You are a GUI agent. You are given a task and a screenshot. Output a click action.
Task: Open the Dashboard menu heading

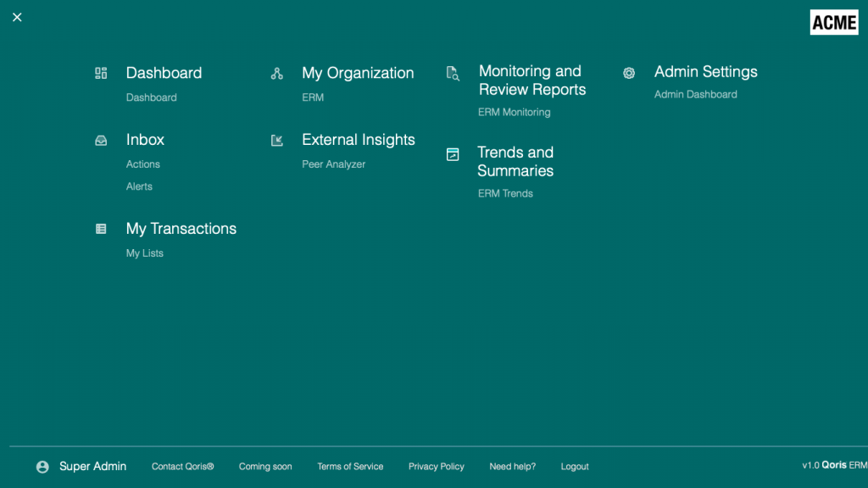coord(164,73)
